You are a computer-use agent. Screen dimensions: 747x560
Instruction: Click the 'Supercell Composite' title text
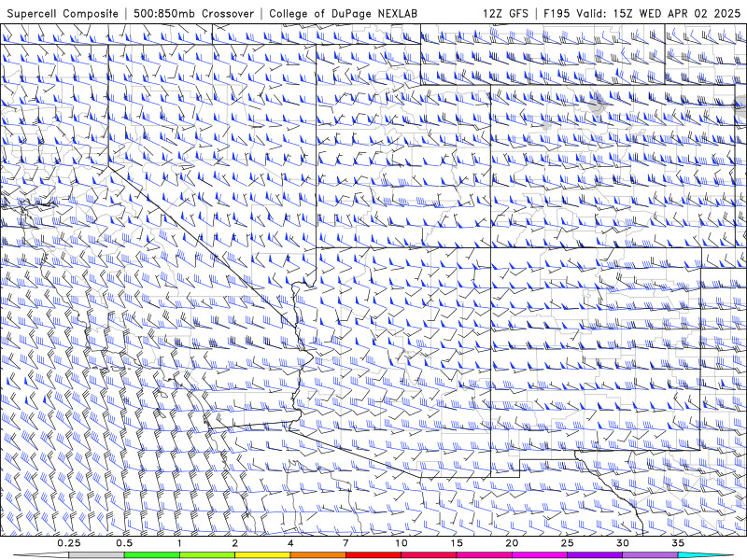pos(63,14)
